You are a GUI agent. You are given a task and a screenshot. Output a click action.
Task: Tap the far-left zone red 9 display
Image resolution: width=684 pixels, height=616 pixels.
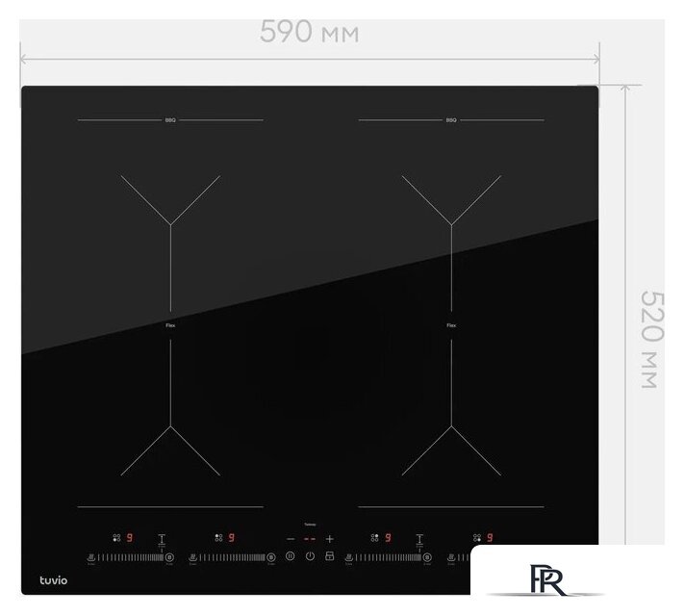click(130, 538)
